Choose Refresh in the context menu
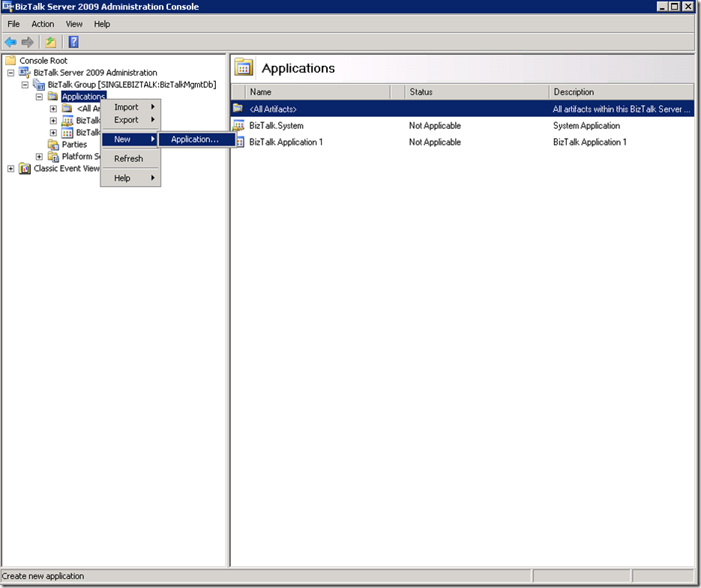This screenshot has height=588, width=701. (130, 158)
